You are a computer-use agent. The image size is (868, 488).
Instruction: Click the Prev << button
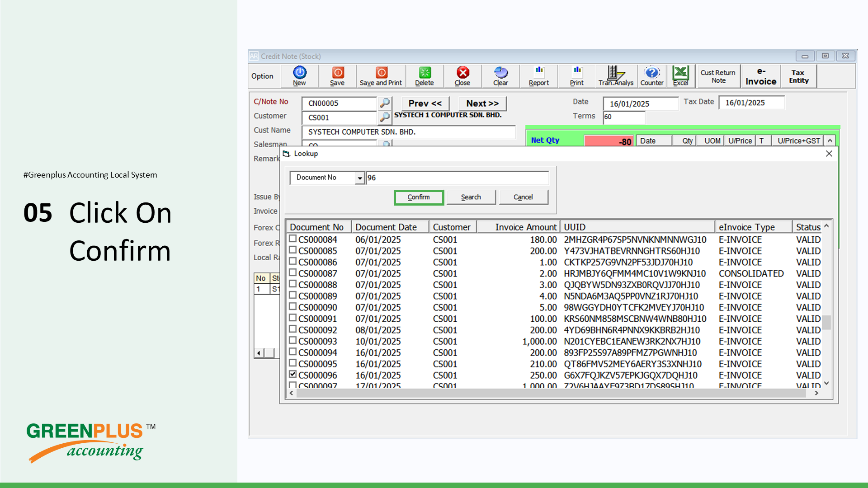[x=425, y=103]
